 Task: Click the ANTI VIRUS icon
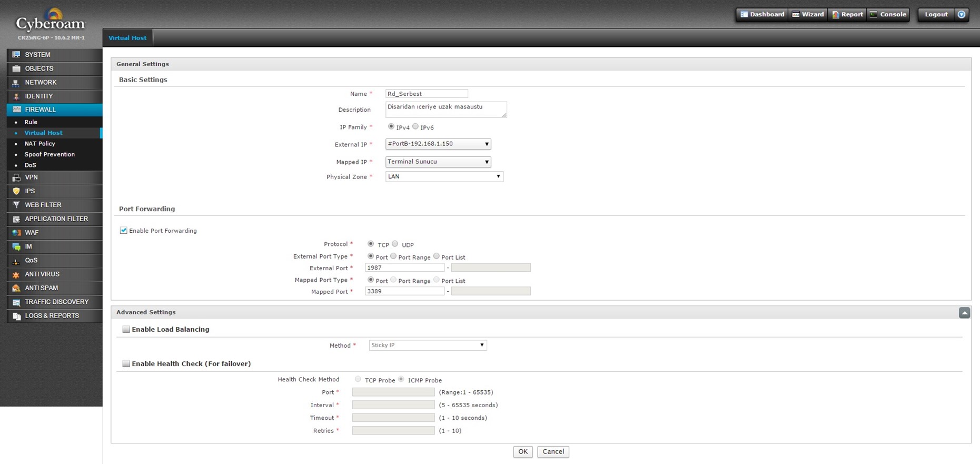[x=16, y=274]
